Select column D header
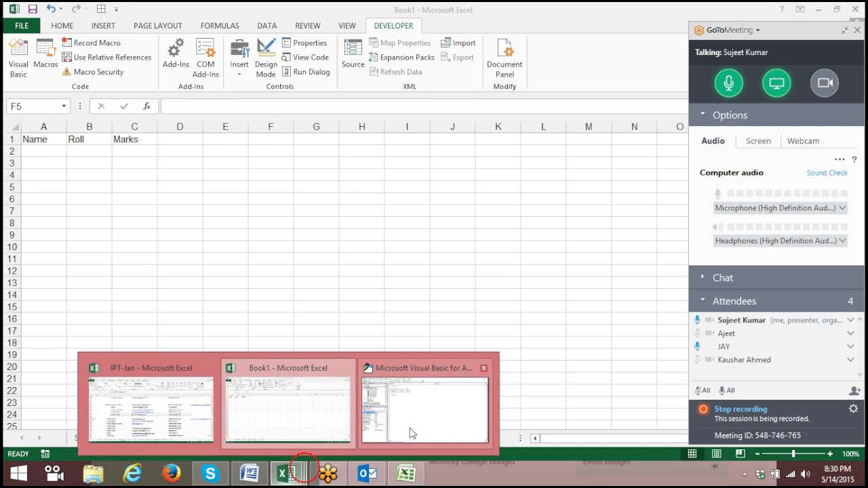Viewport: 868px width, 488px height. (x=180, y=127)
